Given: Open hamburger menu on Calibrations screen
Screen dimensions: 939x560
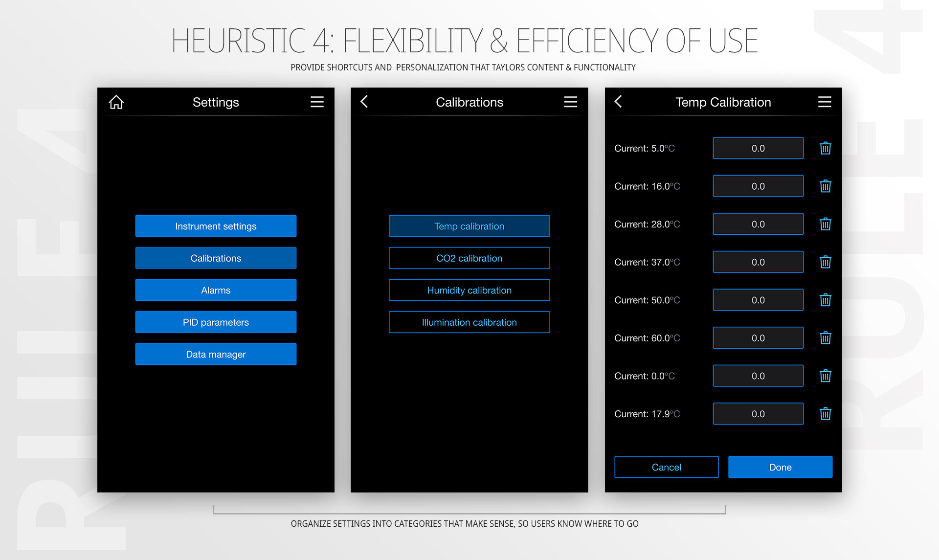Looking at the screenshot, I should [x=570, y=102].
